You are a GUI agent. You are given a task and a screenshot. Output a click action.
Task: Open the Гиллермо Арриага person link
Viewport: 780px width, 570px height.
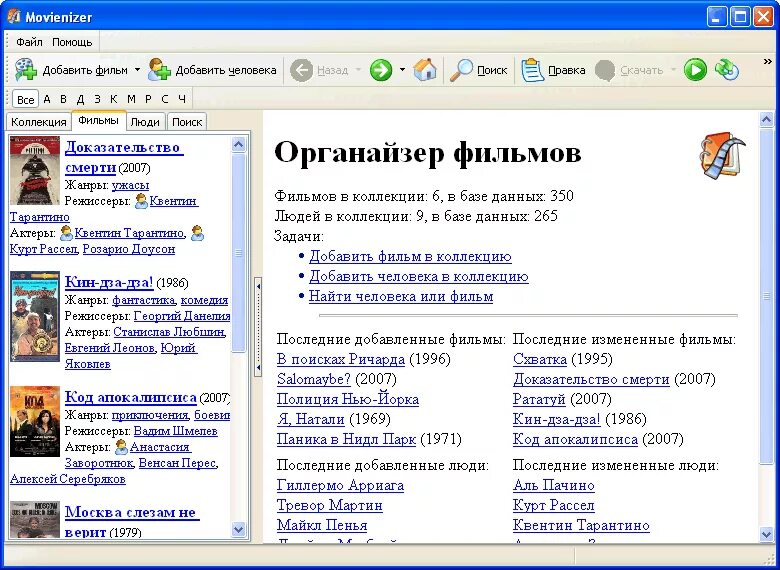pos(340,485)
